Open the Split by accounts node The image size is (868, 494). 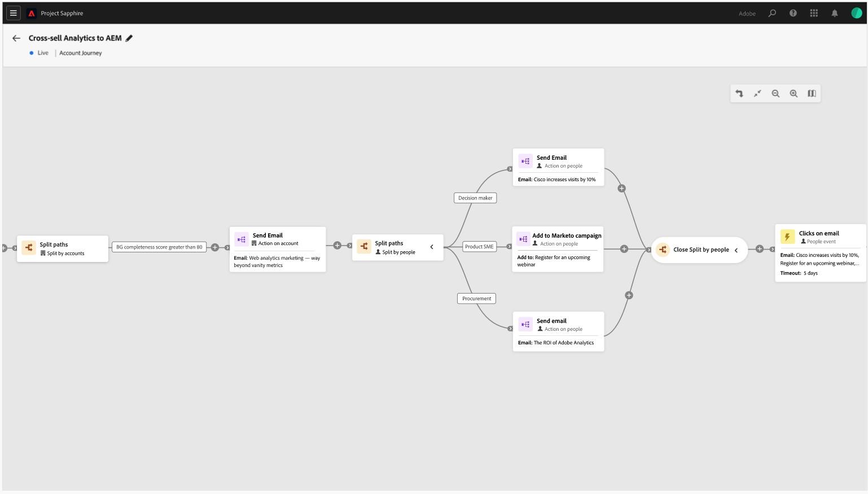click(x=63, y=249)
